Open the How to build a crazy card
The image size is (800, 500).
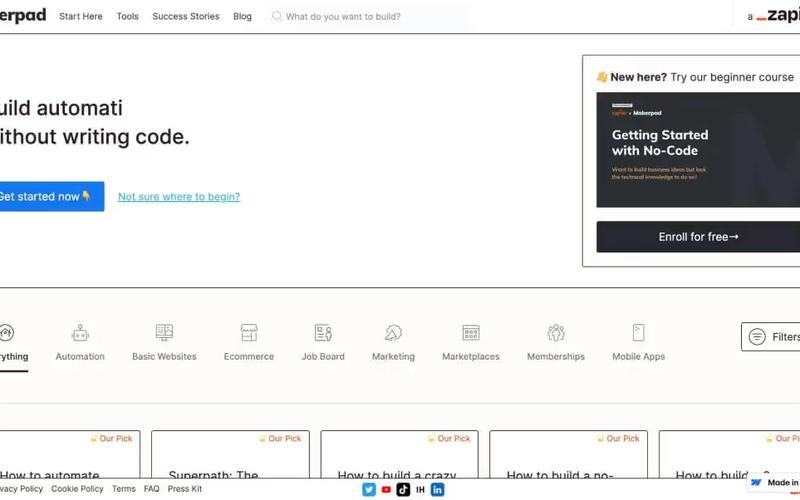pyautogui.click(x=399, y=454)
